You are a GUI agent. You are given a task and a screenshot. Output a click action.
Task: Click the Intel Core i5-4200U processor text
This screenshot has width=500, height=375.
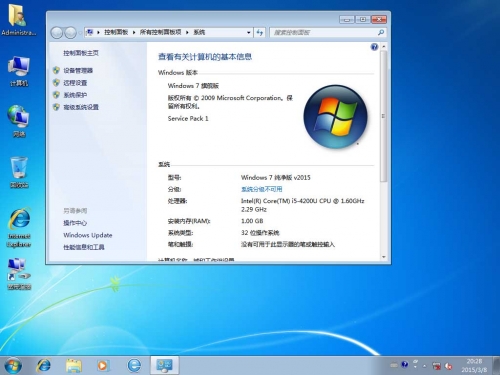pyautogui.click(x=302, y=205)
